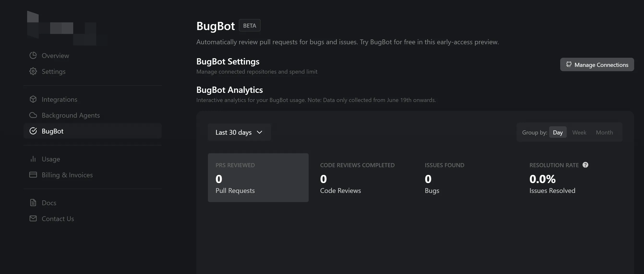Keep grouping set to Day
The image size is (644, 274).
[558, 132]
